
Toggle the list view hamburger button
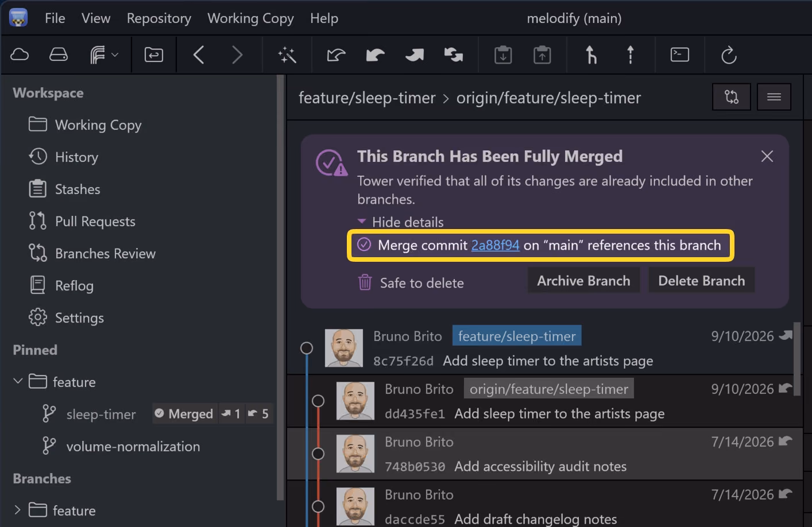(x=774, y=96)
